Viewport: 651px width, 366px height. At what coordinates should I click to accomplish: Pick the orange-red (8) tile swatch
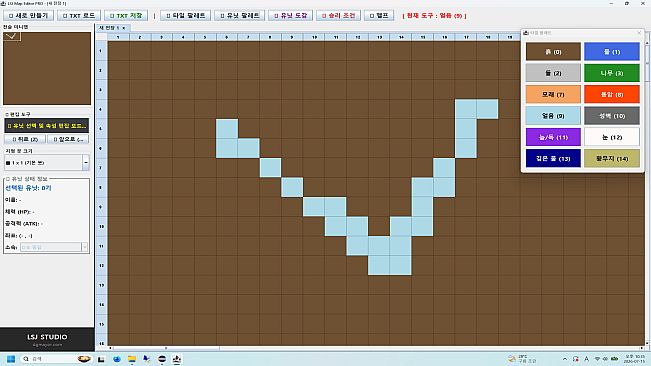click(612, 95)
